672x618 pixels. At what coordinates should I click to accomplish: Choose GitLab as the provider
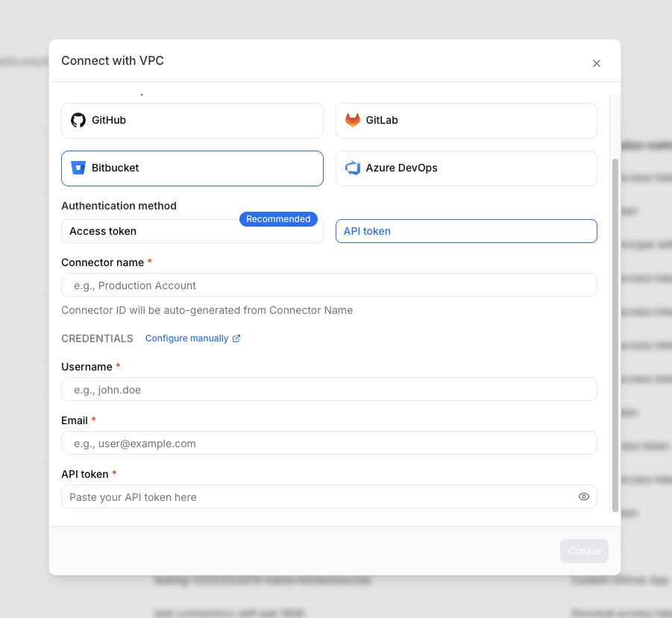(466, 121)
